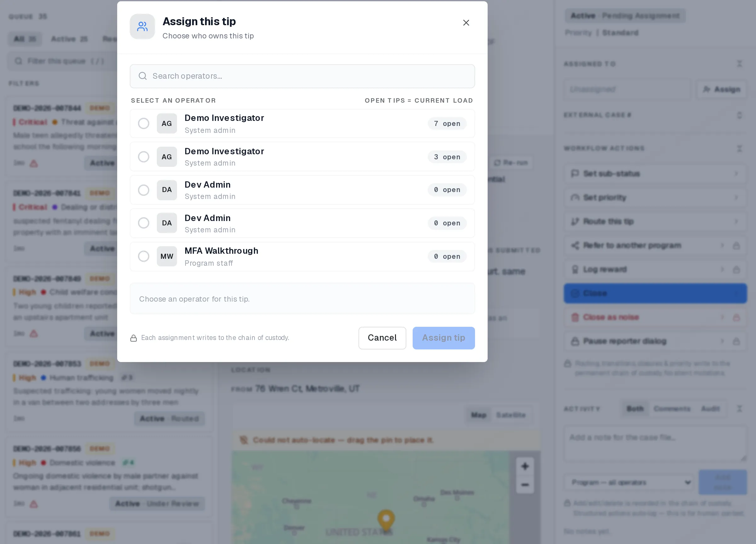Select the Audit activity tab
The height and width of the screenshot is (544, 756).
[710, 408]
